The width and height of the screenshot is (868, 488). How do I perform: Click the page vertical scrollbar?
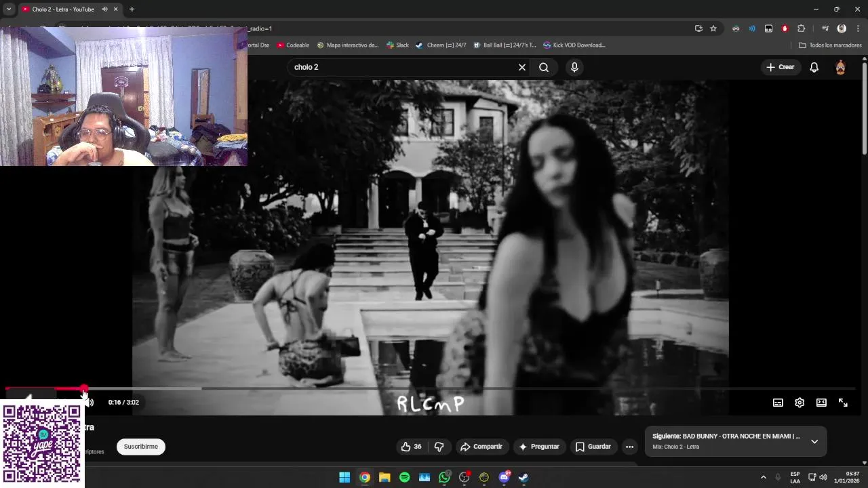click(x=865, y=108)
